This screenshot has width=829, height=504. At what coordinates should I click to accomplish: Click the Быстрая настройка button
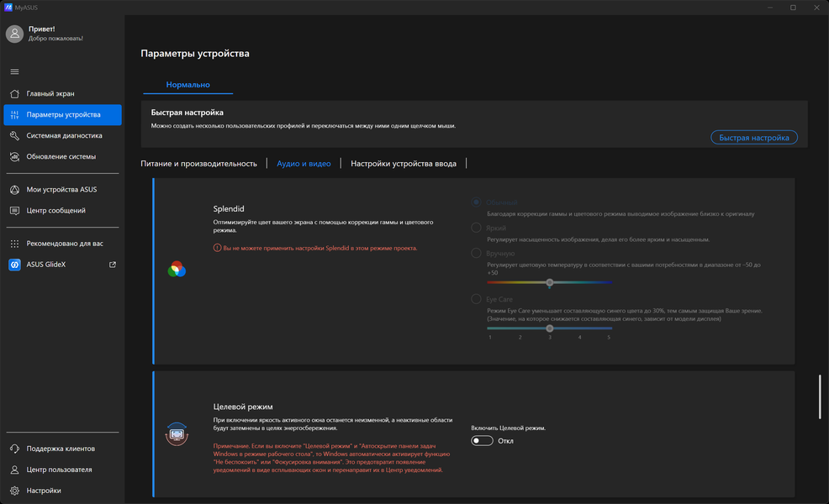(x=754, y=138)
